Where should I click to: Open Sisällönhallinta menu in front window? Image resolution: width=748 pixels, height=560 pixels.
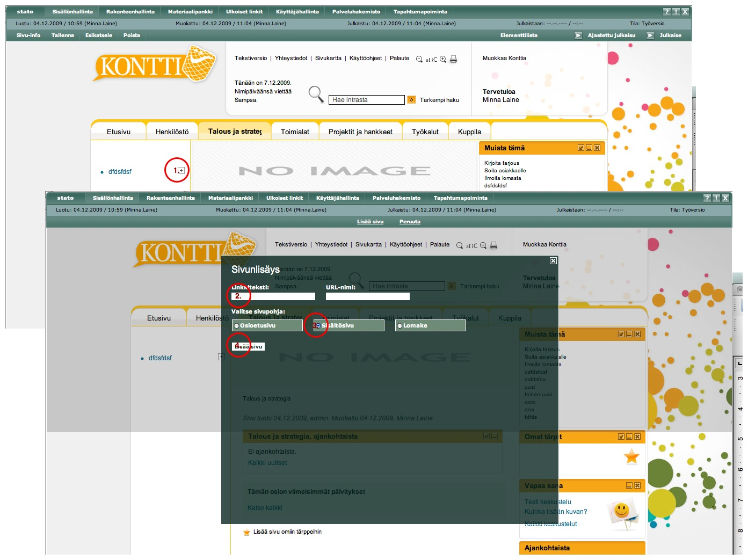[113, 198]
